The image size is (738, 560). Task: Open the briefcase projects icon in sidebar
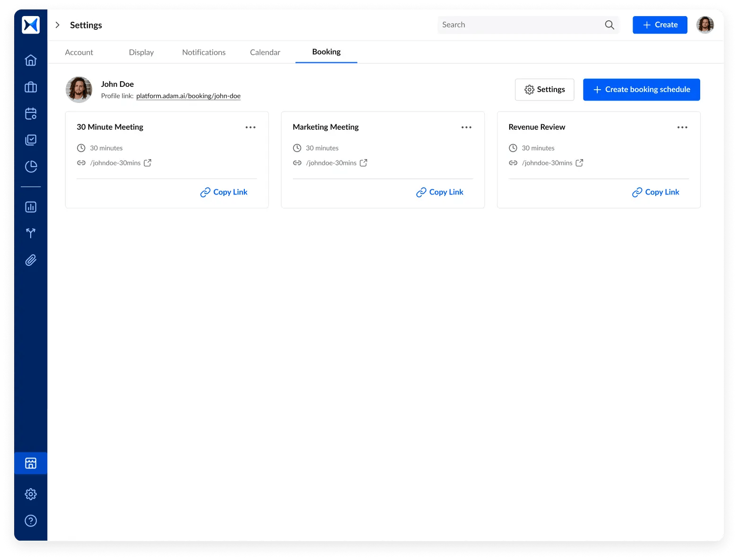click(31, 87)
